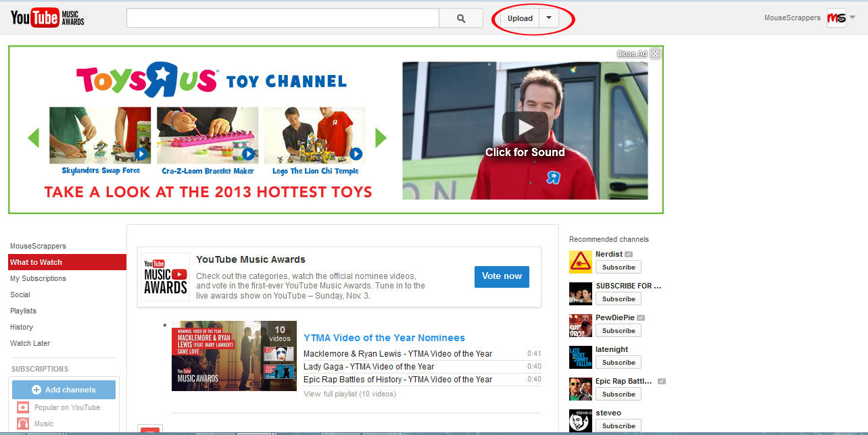Subscribe to the PewDiePie channel
This screenshot has height=435, width=868.
tap(619, 330)
